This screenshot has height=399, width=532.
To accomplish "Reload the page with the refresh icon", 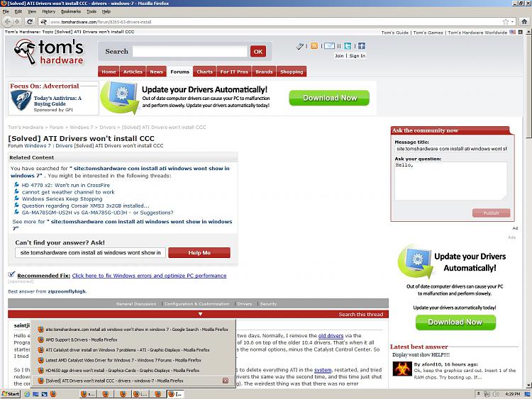I will 30,22.
